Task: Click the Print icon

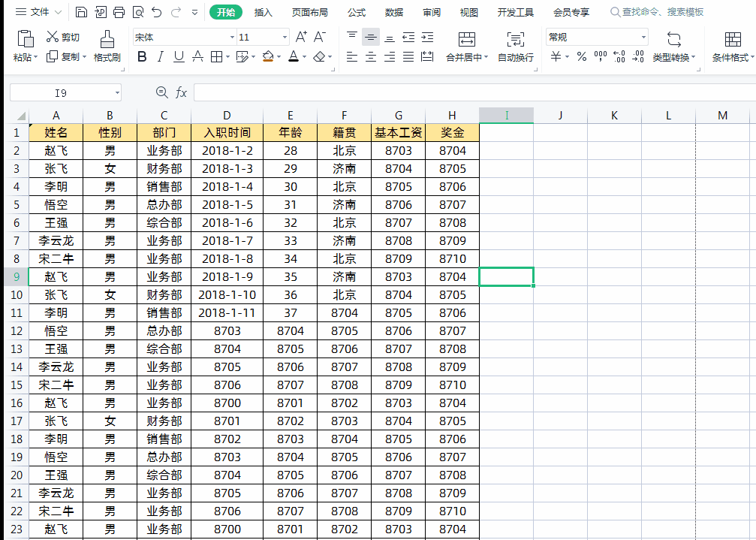Action: [x=119, y=12]
